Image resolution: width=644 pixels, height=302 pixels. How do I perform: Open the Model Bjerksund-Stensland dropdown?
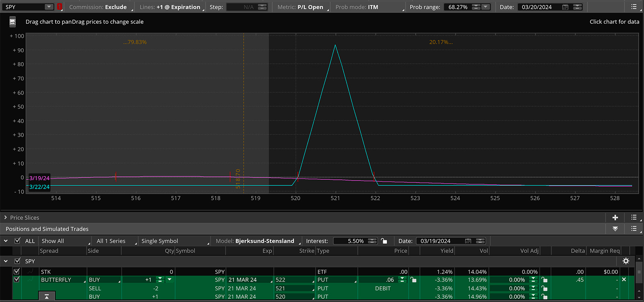click(x=258, y=241)
